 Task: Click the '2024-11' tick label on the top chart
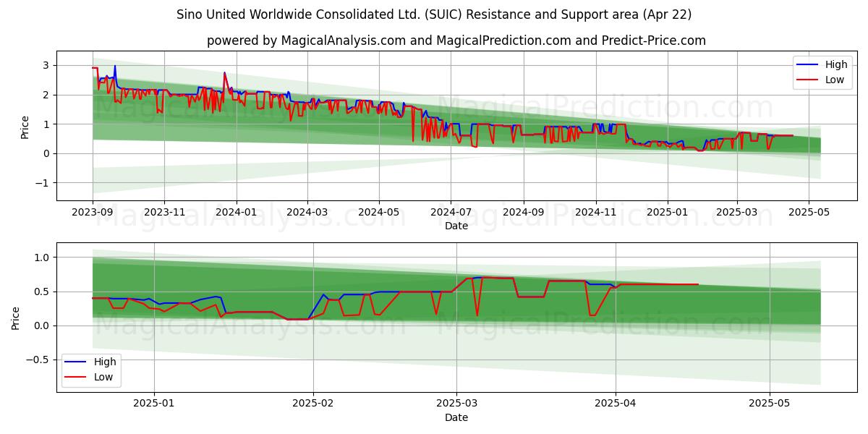coord(595,212)
